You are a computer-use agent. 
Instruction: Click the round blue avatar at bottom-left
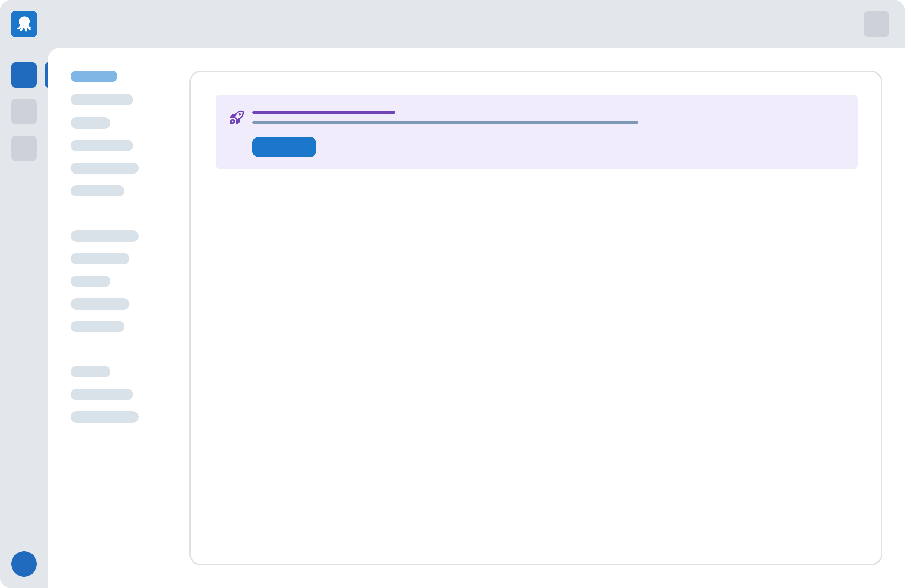pos(24,564)
